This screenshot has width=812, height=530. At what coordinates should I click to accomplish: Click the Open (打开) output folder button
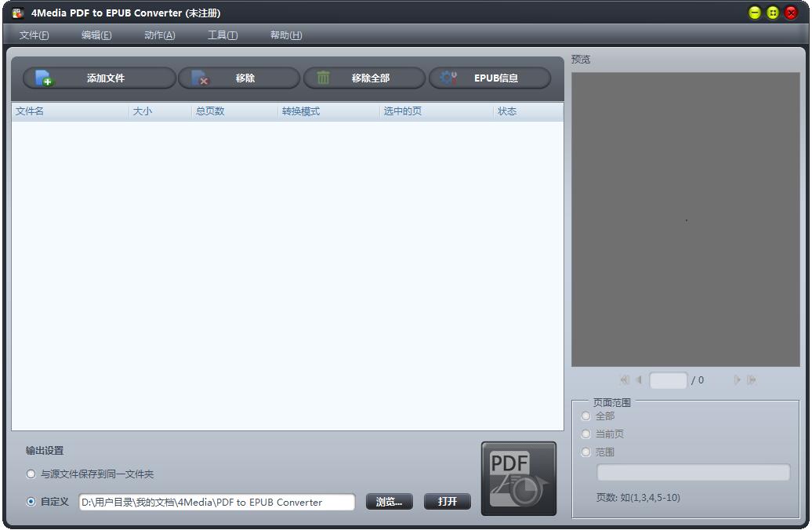pyautogui.click(x=448, y=502)
